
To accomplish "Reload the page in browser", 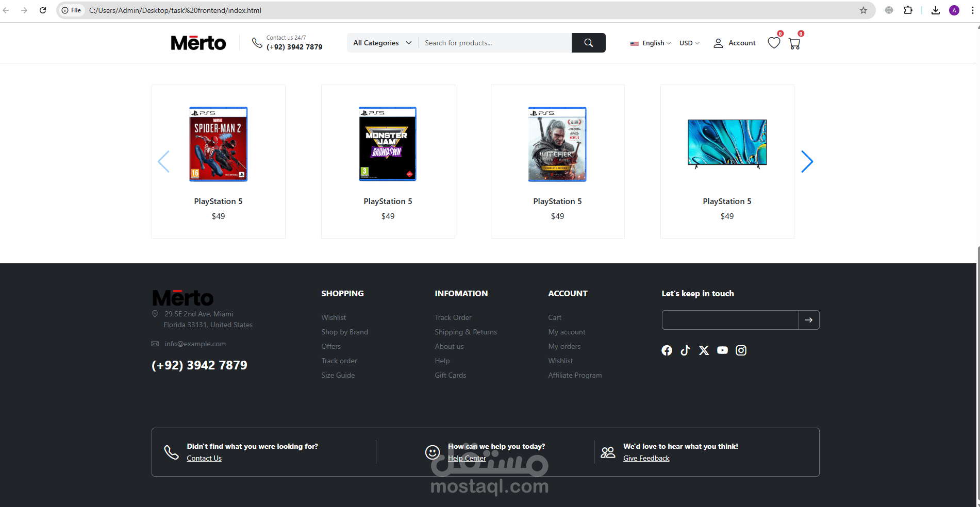I will 43,10.
